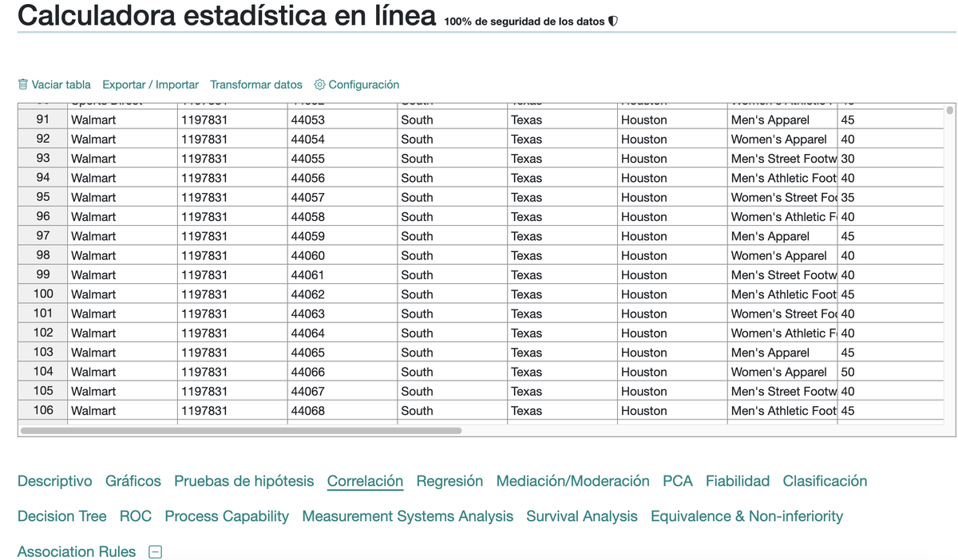
Task: Go to the Mediación/Moderación tab
Action: 572,481
